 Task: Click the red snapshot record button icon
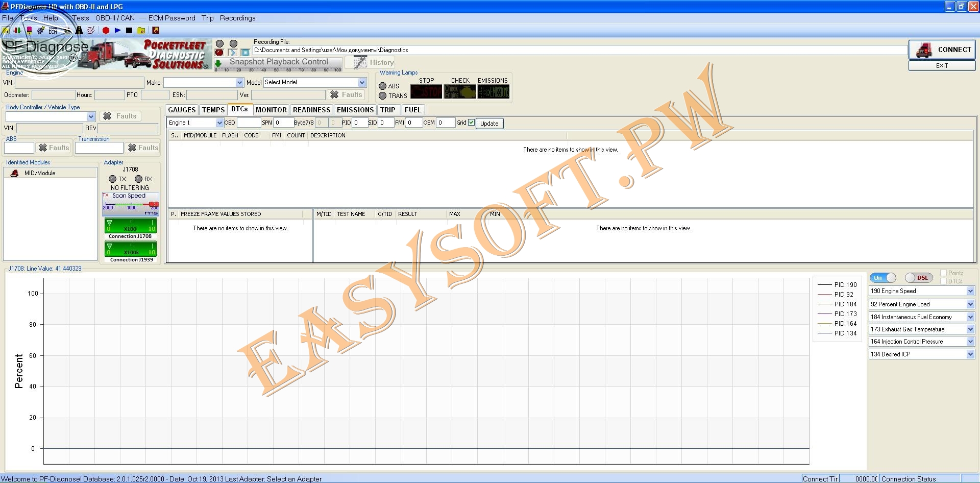219,52
